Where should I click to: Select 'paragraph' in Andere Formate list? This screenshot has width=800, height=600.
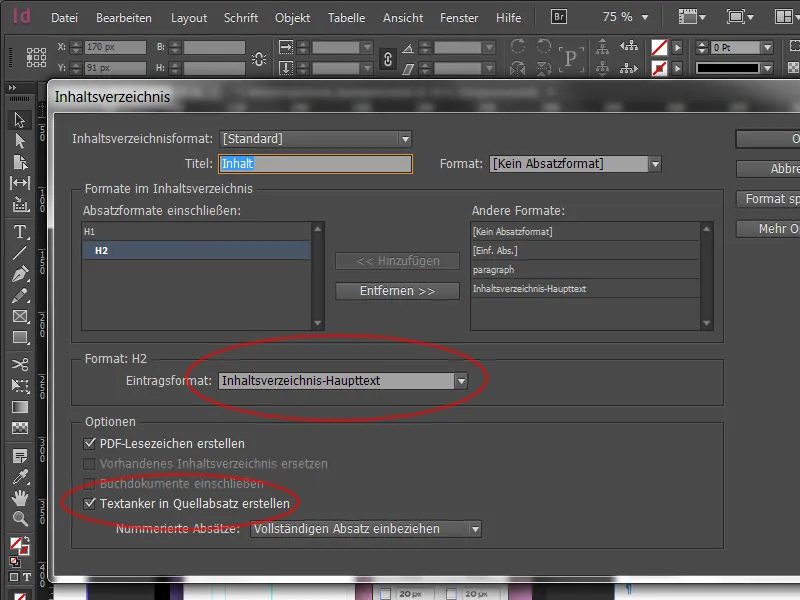pyautogui.click(x=585, y=269)
